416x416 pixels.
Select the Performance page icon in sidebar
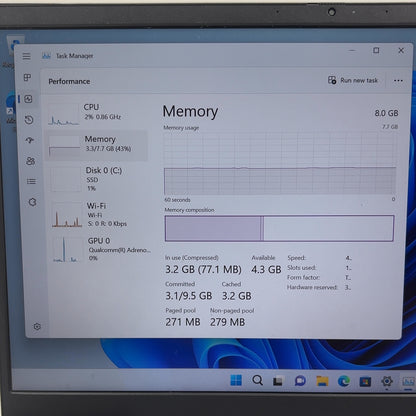[x=28, y=99]
